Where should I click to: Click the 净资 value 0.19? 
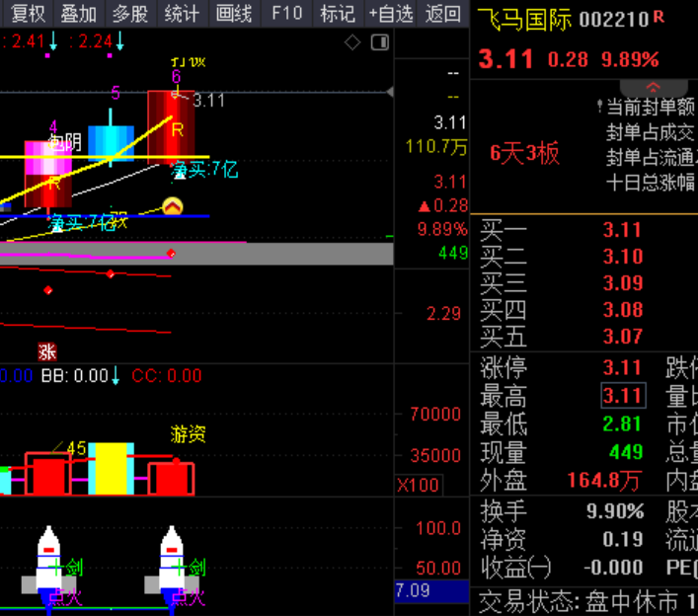tap(623, 539)
